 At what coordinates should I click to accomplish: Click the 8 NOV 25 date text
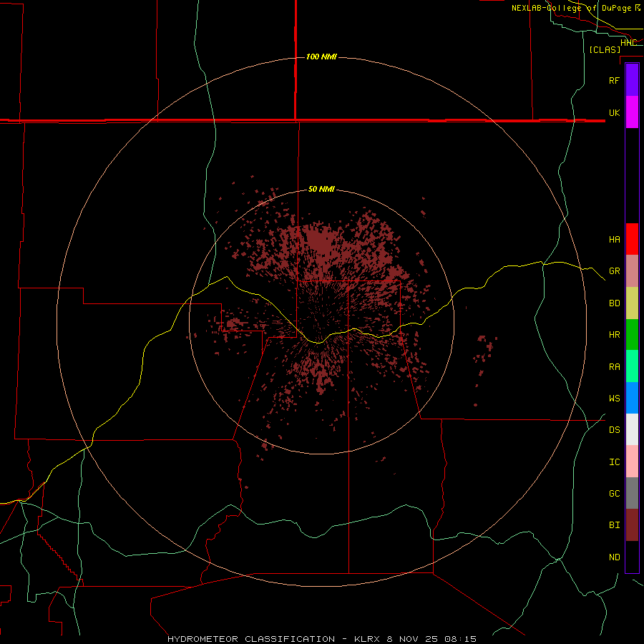coord(414,639)
